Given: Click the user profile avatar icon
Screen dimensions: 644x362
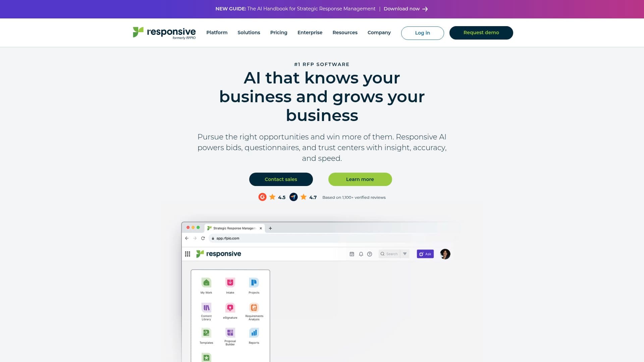Looking at the screenshot, I should point(445,254).
